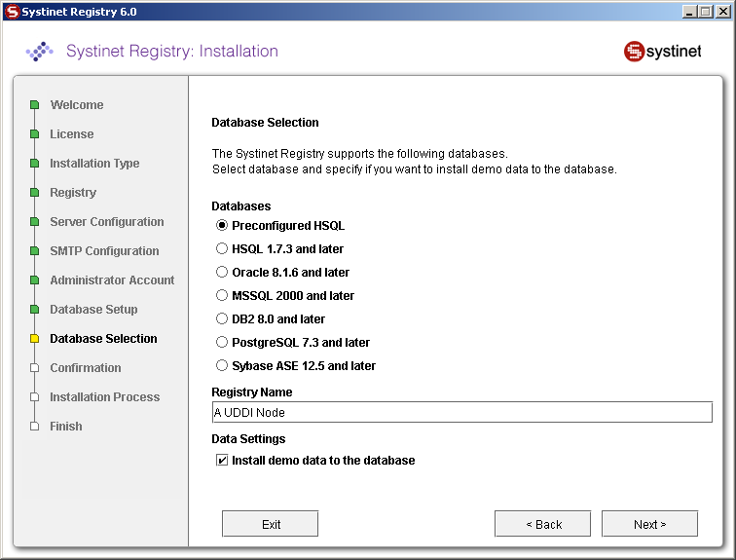The image size is (736, 560).
Task: Go back with the < Back button
Action: [542, 524]
